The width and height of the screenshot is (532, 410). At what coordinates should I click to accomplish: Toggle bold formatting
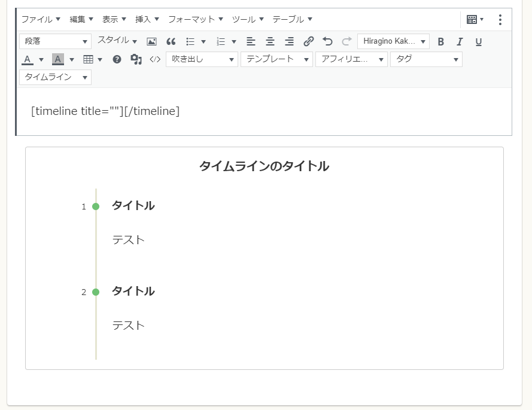(x=440, y=42)
